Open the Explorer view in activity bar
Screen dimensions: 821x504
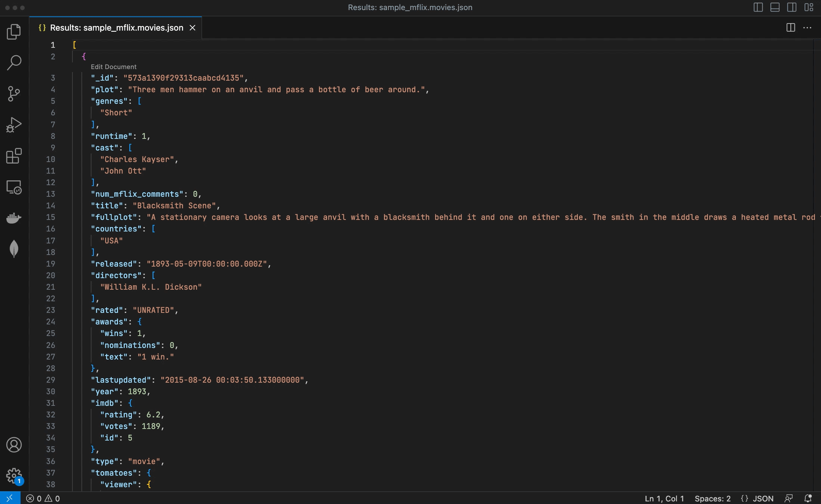click(14, 32)
